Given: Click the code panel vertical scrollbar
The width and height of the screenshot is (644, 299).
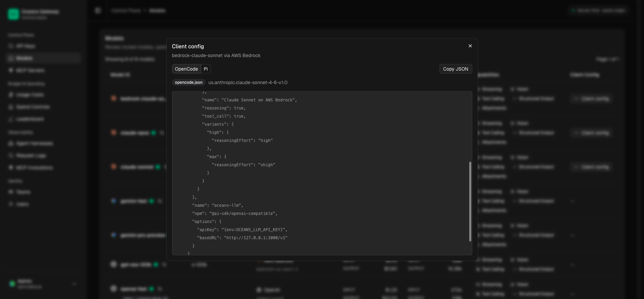Looking at the screenshot, I should pos(470,201).
